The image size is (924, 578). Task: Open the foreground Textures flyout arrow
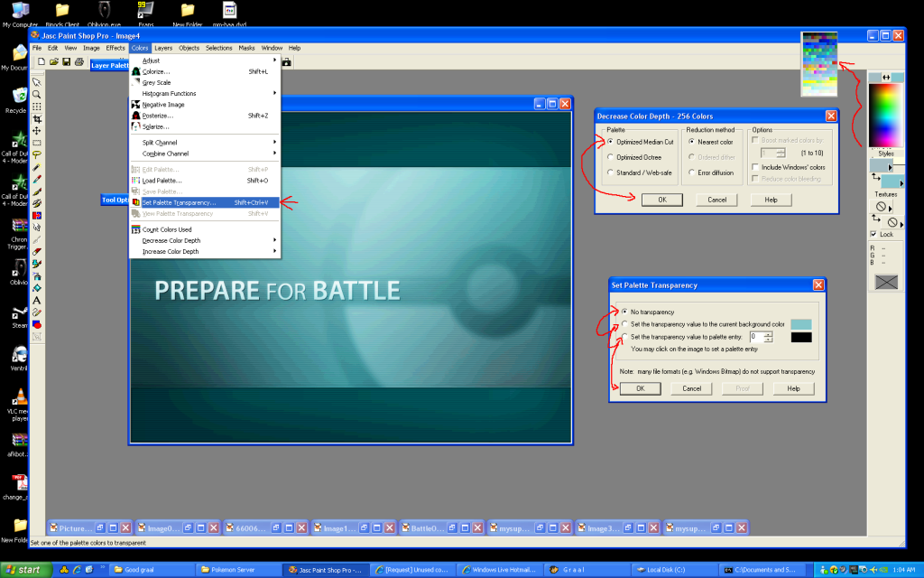coord(890,208)
